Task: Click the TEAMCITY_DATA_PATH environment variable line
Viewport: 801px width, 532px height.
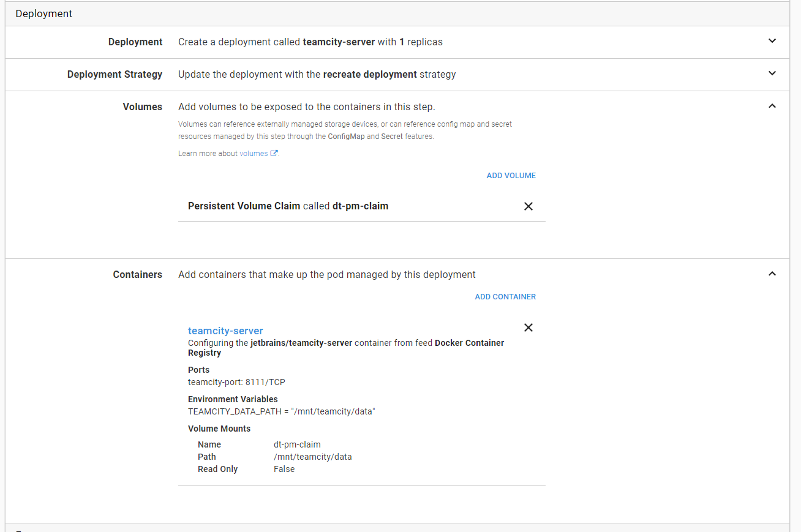Action: [281, 411]
